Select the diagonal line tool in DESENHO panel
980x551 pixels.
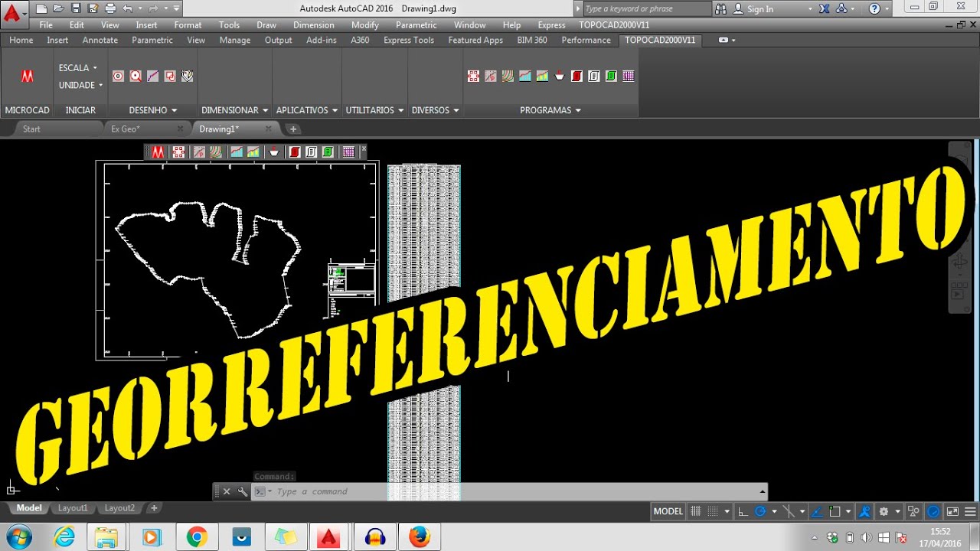152,76
